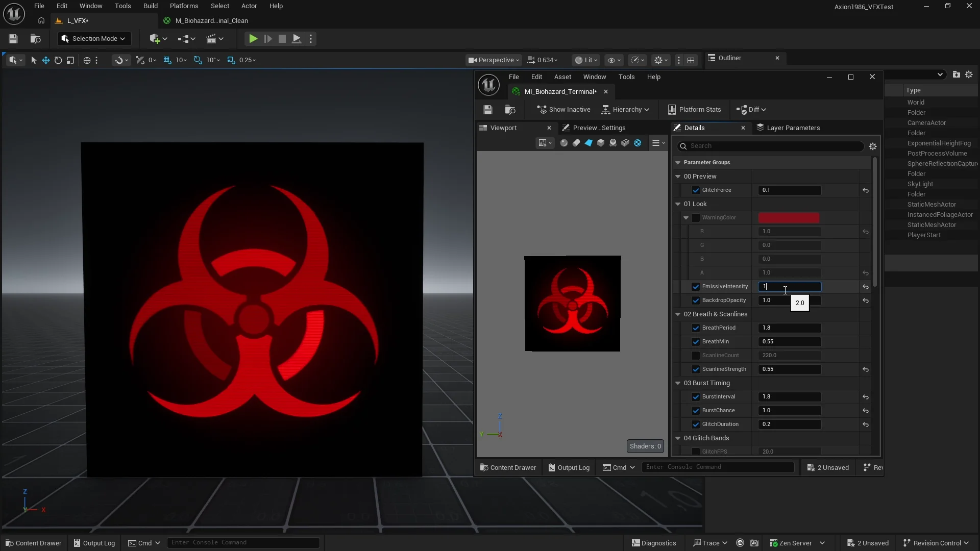The width and height of the screenshot is (980, 551).
Task: Enable the ScanlineCount override checkbox
Action: 695,356
